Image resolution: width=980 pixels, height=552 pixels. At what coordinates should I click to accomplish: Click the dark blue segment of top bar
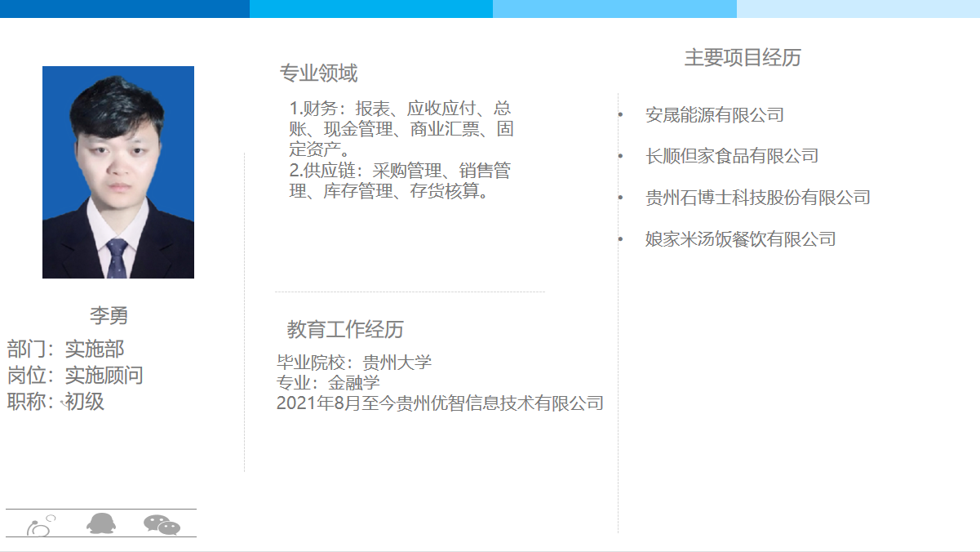point(124,9)
